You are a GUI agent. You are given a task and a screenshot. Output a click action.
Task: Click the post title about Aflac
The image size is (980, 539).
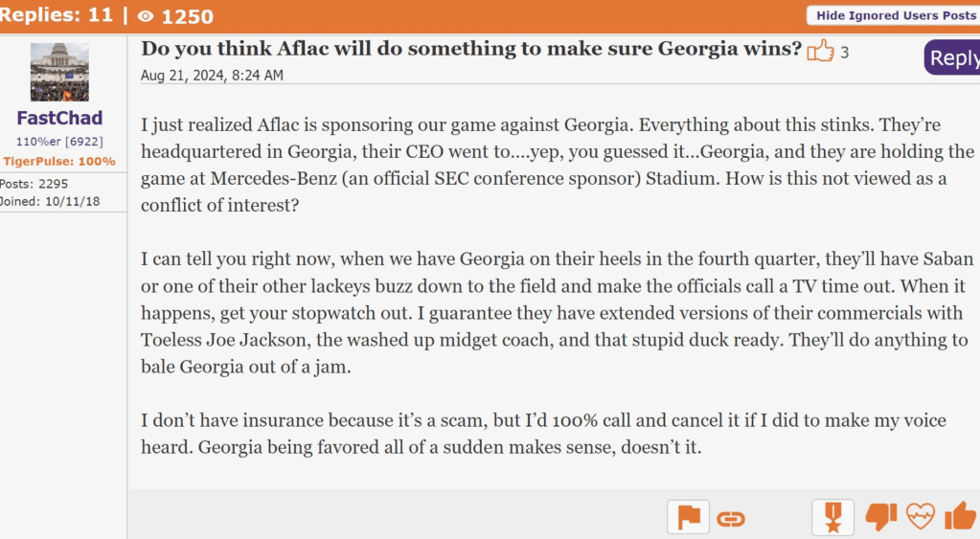pyautogui.click(x=470, y=49)
